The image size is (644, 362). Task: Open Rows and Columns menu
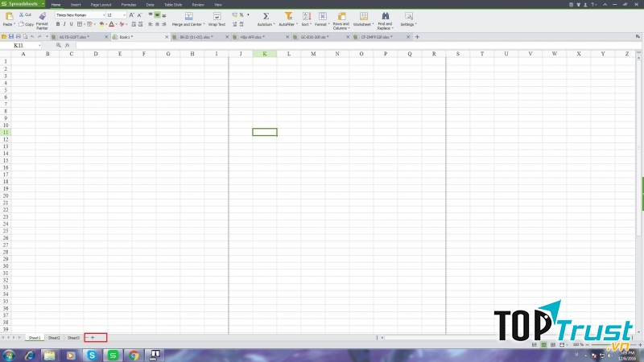coord(341,21)
